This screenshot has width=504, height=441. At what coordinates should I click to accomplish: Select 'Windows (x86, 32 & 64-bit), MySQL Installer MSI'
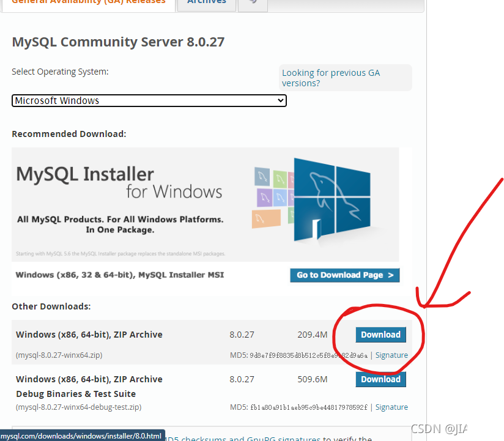(119, 275)
